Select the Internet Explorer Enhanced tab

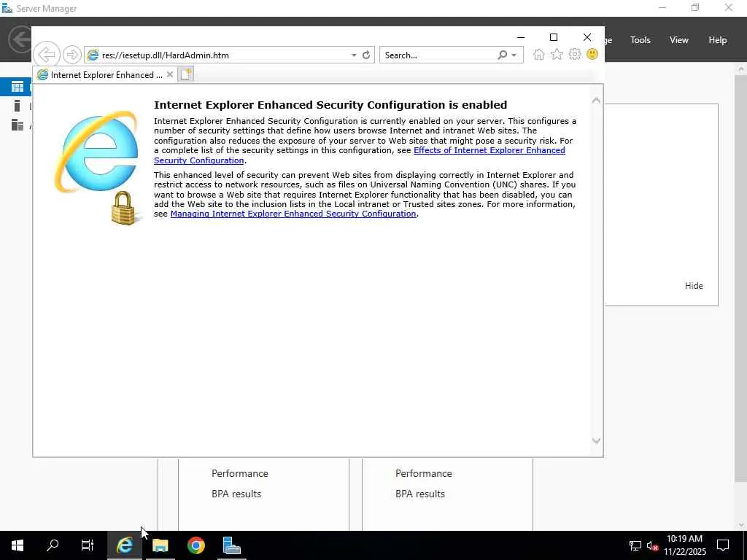(105, 75)
